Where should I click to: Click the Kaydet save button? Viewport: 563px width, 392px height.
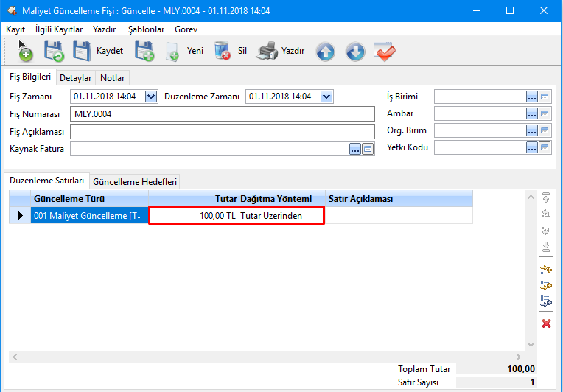point(82,51)
